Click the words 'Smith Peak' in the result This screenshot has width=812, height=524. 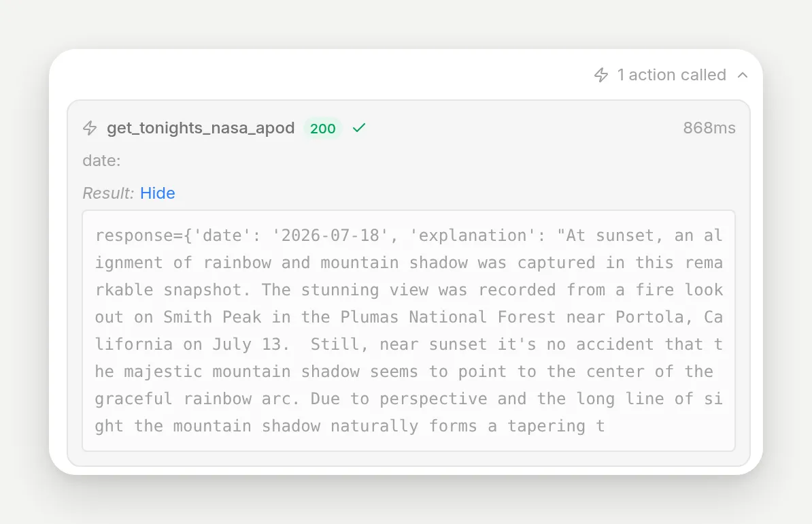212,316
